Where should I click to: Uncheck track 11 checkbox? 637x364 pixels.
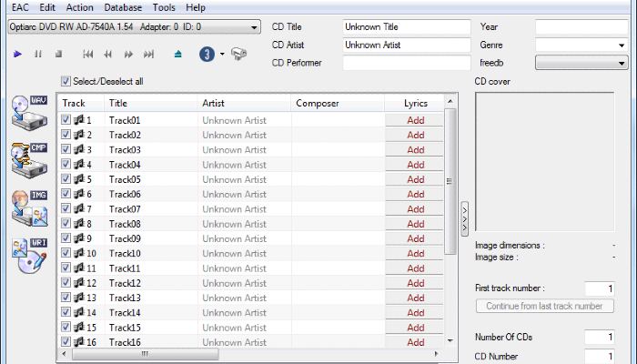66,268
